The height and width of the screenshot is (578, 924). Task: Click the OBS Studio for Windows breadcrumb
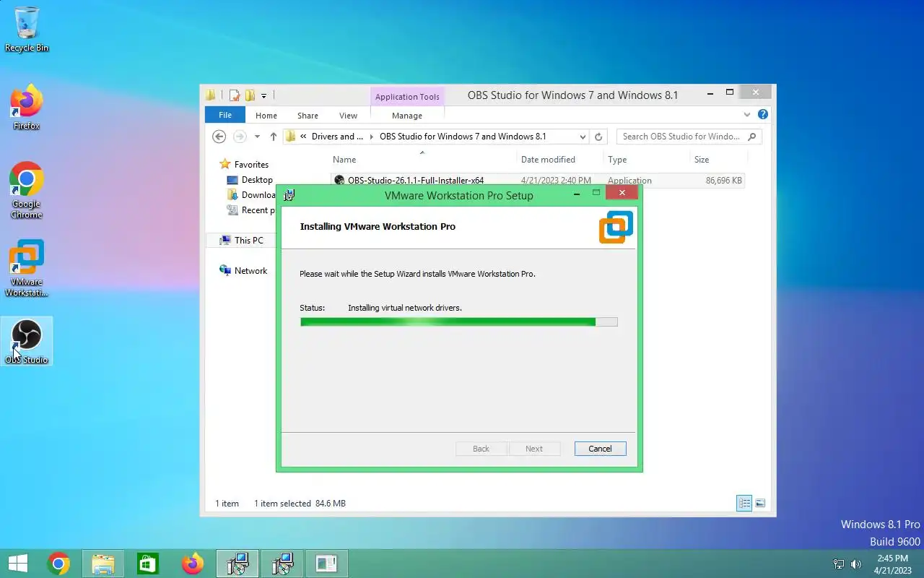click(463, 137)
